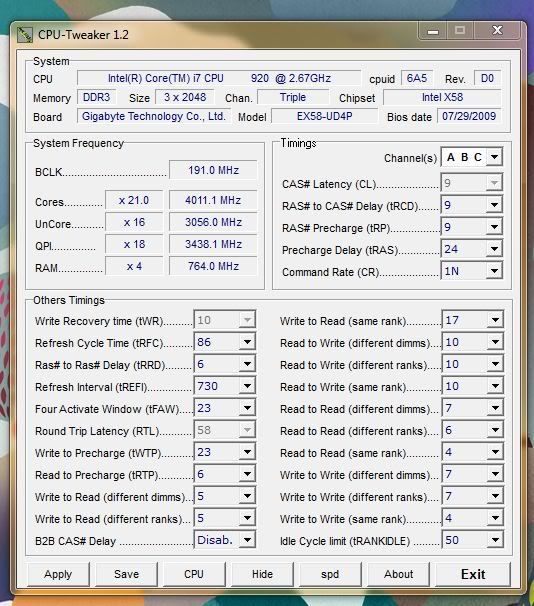Expand the Precharge Delay (tRAS) dropdown
The image size is (534, 606).
click(x=472, y=249)
